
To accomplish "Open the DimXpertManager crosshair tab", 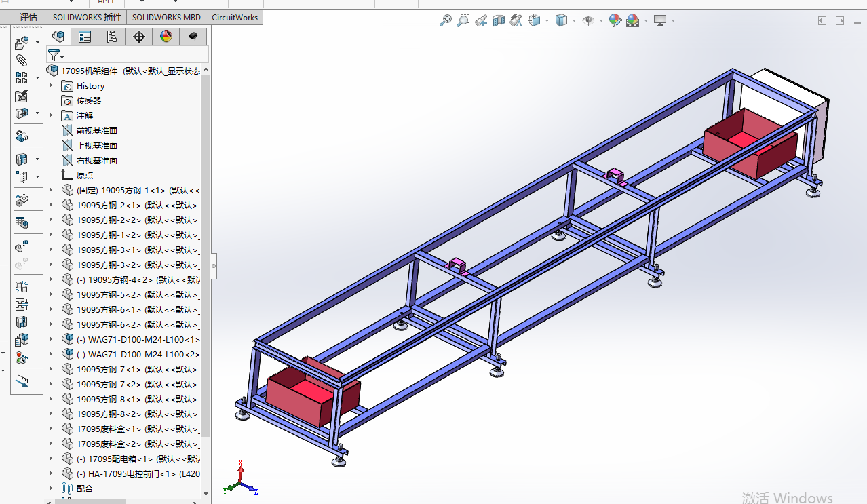I will (139, 37).
